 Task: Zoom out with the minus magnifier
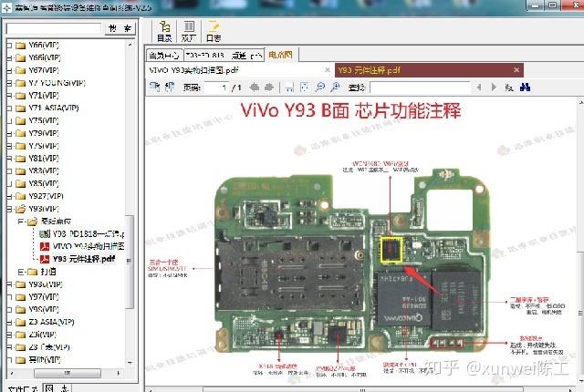[x=320, y=88]
